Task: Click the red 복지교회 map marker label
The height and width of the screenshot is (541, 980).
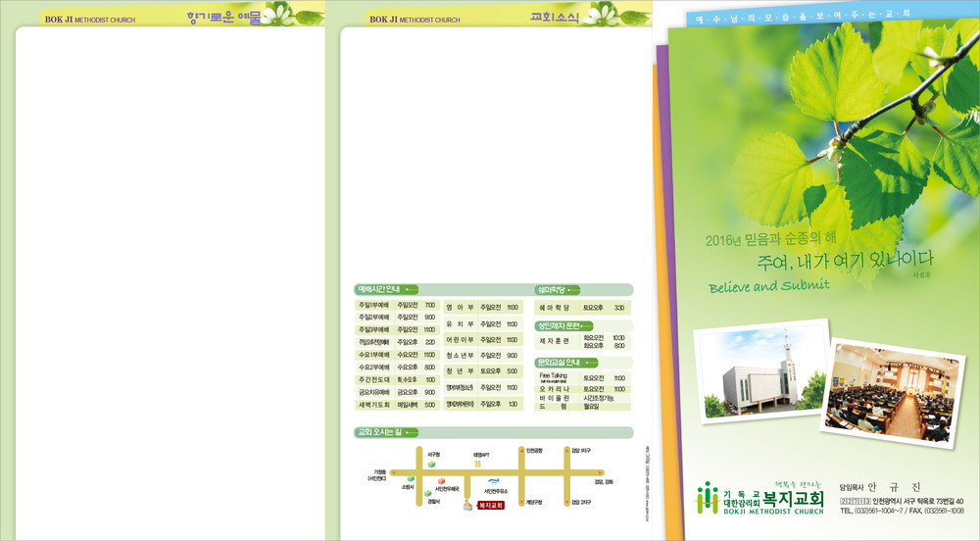Action: 490,506
